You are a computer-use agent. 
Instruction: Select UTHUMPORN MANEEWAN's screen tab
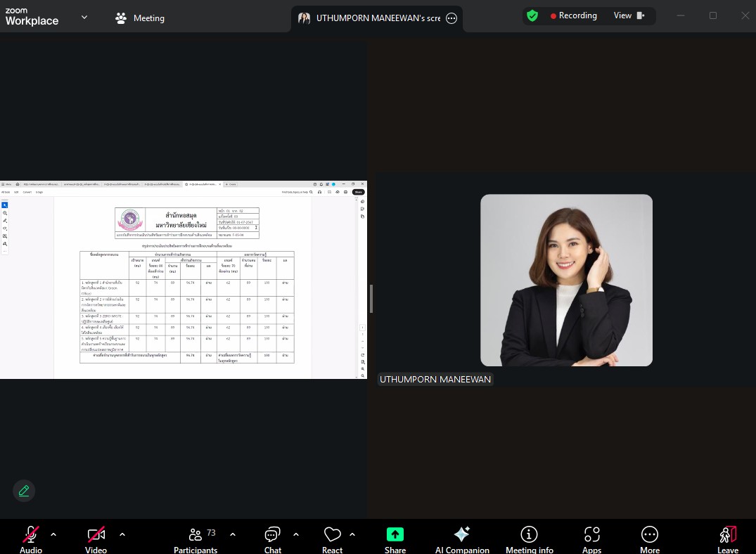coord(371,18)
